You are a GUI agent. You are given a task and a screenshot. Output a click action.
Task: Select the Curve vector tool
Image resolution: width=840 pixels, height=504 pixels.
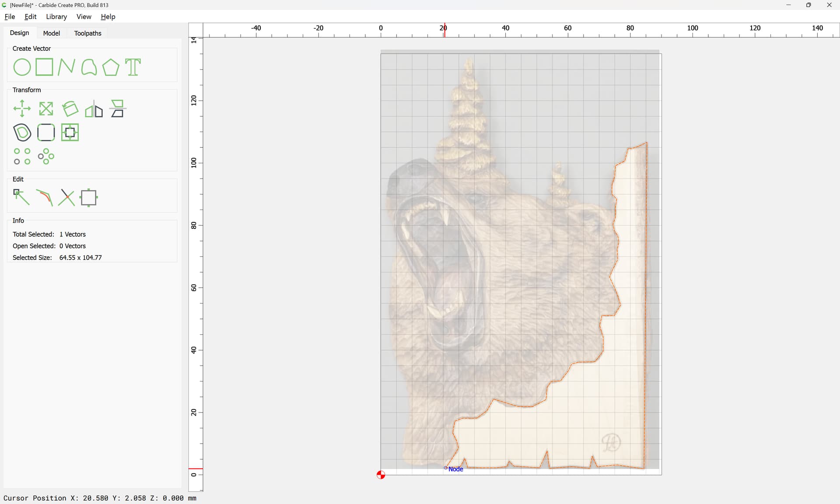89,67
